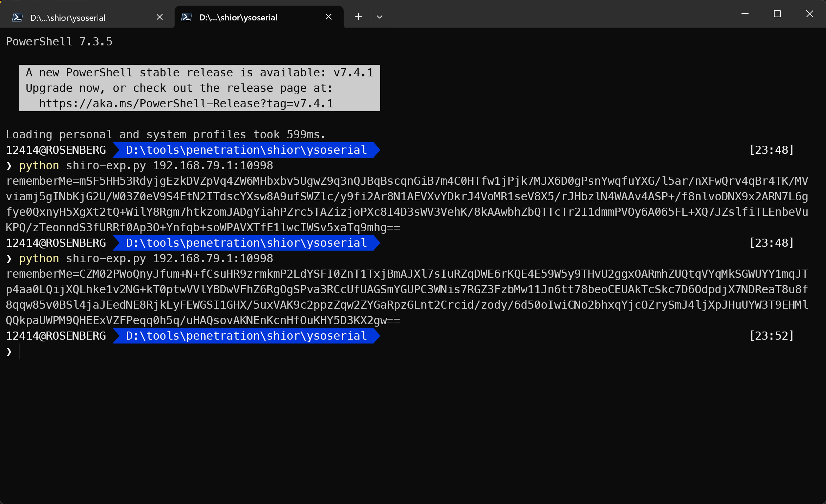The image size is (826, 504).
Task: Minimize the terminal window
Action: pos(745,14)
